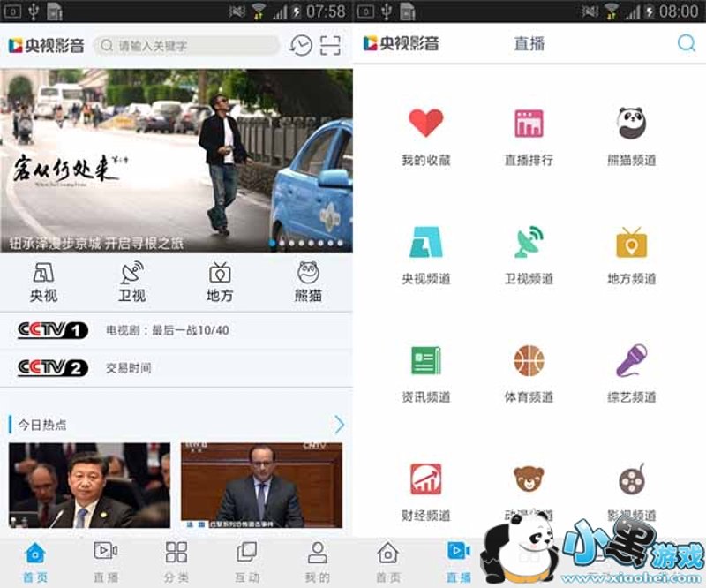706x588 pixels.
Task: Open 体育频道 basketball icon
Action: [x=529, y=360]
